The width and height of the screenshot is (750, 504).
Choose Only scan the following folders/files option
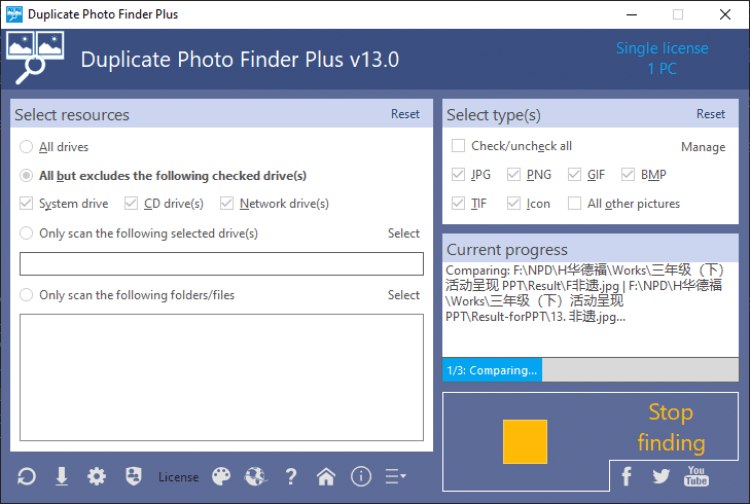[26, 295]
